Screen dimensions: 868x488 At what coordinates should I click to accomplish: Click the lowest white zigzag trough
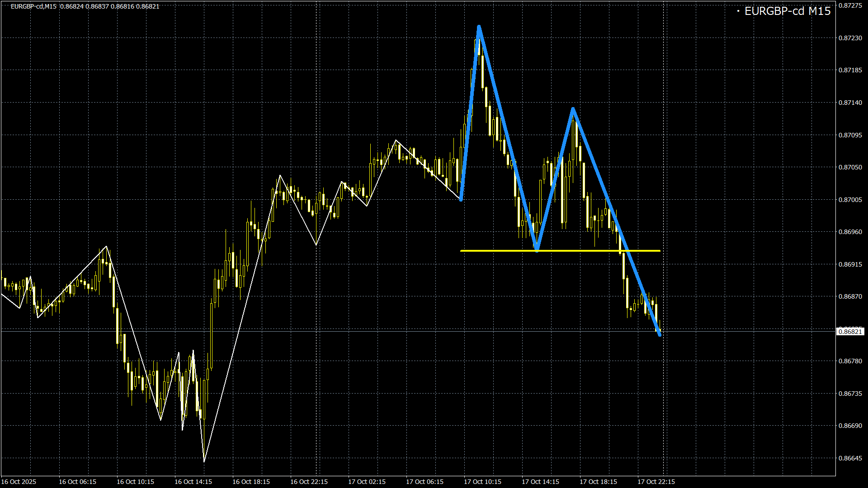204,461
